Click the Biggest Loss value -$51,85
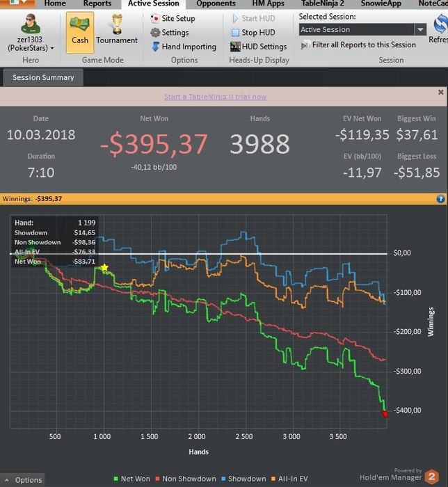This screenshot has height=487, width=448. coord(417,173)
